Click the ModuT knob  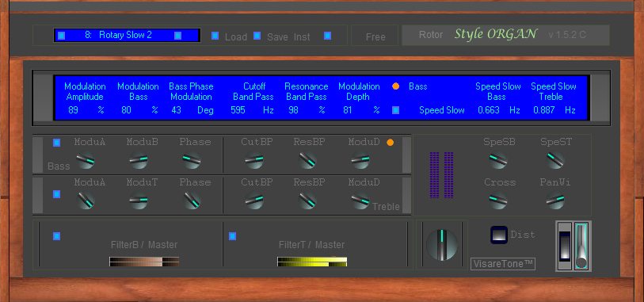(139, 200)
